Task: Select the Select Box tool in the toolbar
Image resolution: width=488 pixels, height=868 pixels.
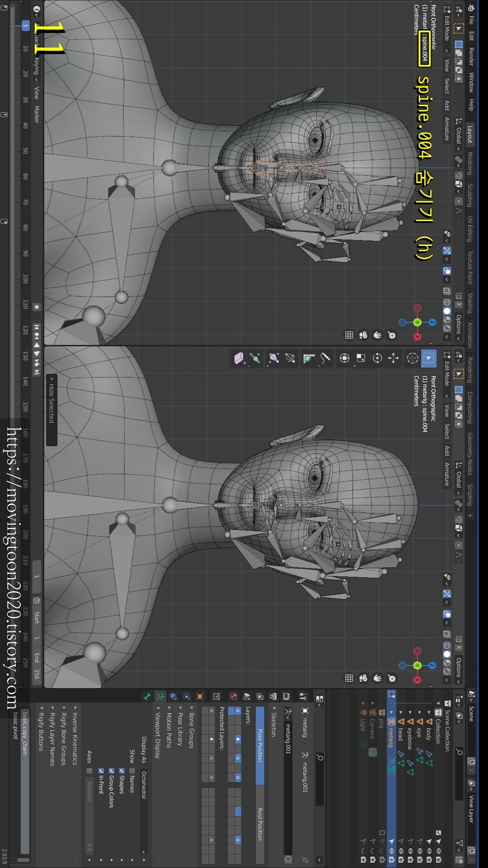Action: tap(428, 359)
